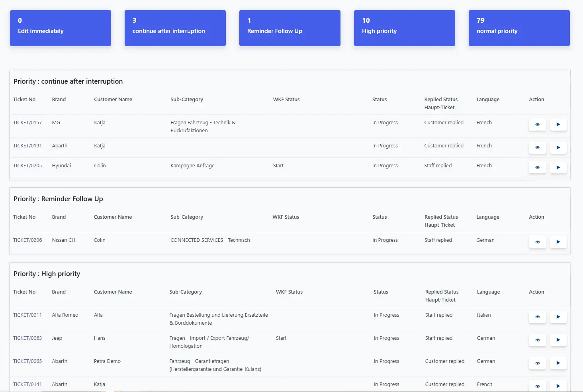
Task: Open the Edit immediately card
Action: pyautogui.click(x=61, y=28)
